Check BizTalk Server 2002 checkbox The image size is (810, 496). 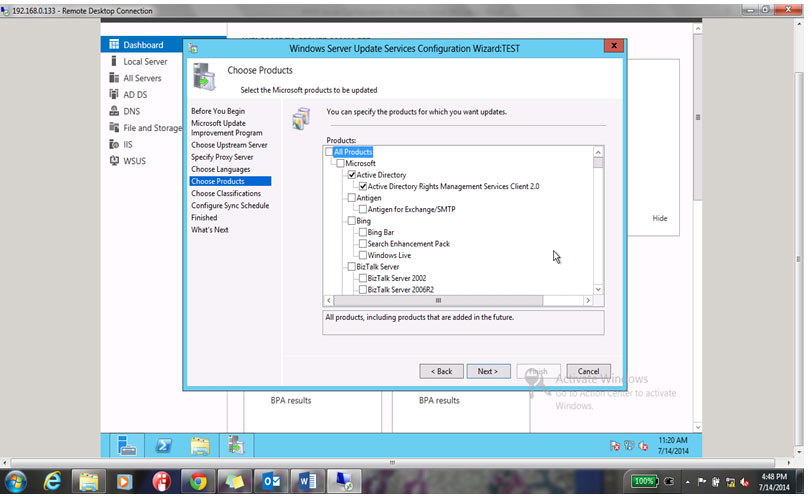pos(363,278)
